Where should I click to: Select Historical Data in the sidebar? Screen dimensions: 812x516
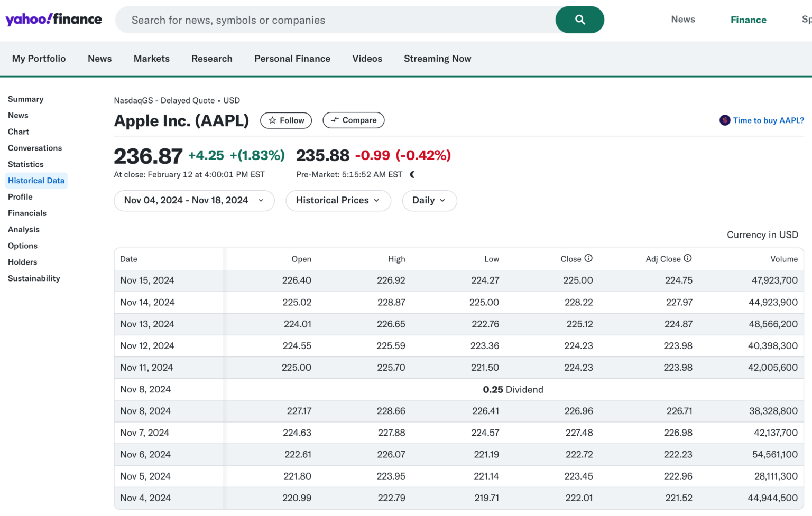[x=36, y=181]
